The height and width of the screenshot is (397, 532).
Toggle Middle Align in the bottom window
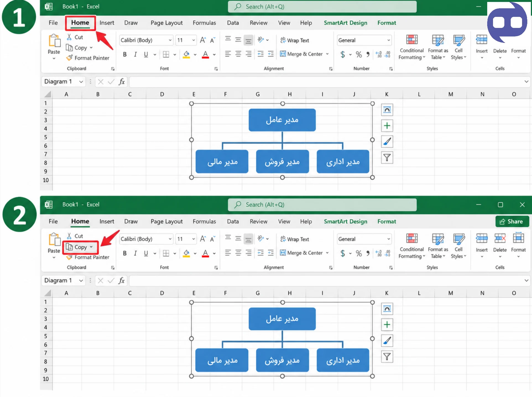(238, 239)
